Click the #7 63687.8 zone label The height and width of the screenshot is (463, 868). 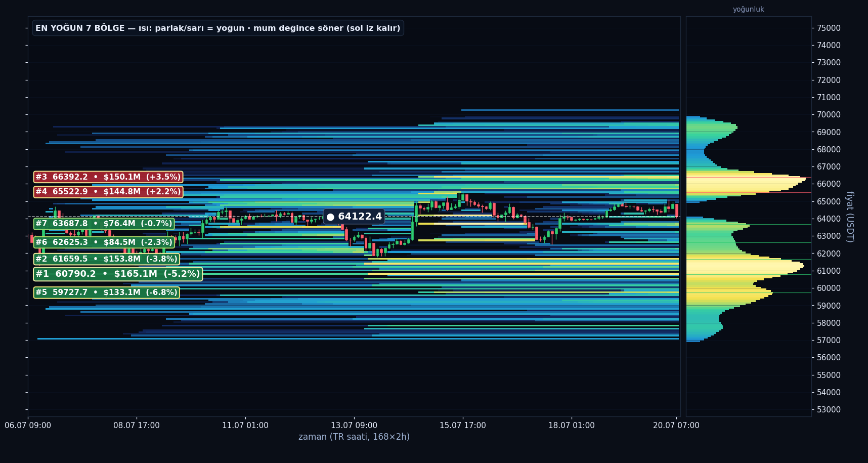pyautogui.click(x=104, y=224)
